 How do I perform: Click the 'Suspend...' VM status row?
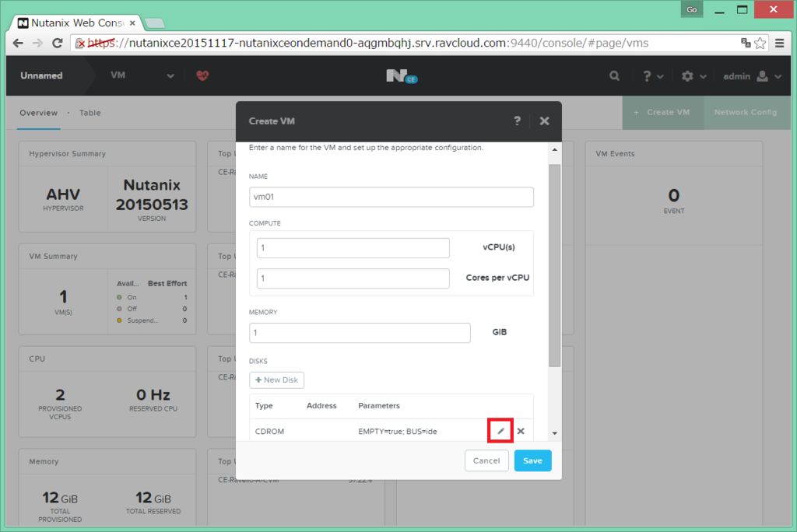pos(152,320)
